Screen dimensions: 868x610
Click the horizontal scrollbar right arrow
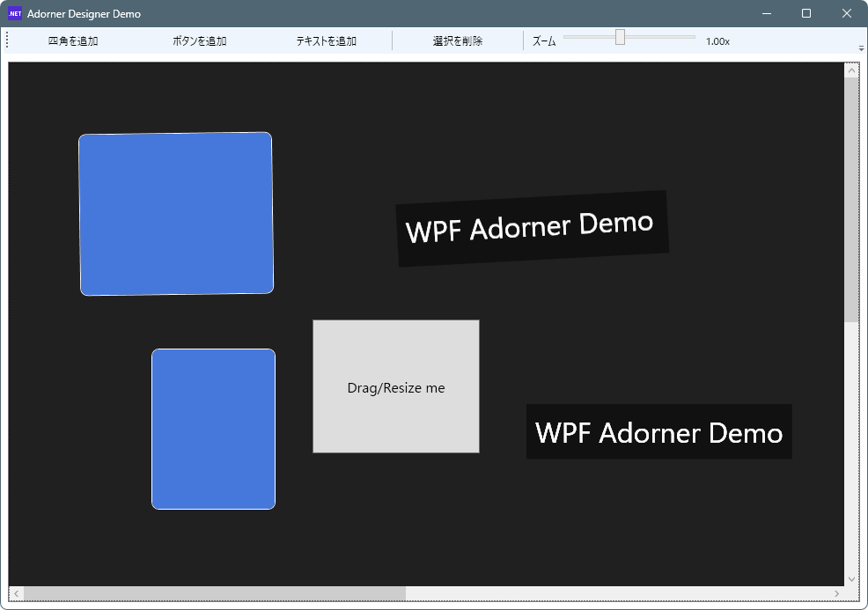pos(836,593)
